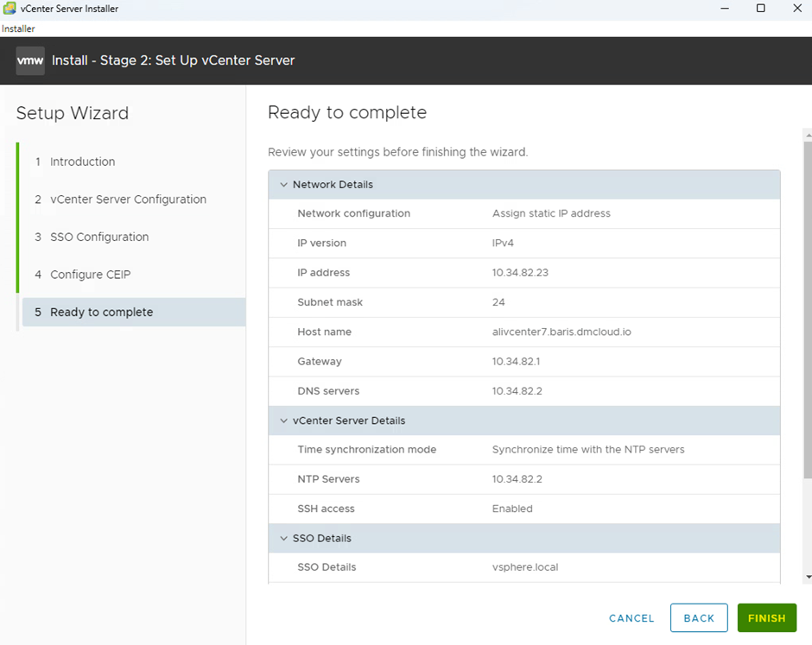The height and width of the screenshot is (645, 812).
Task: Open vCenter Server Configuration step
Action: tap(128, 199)
